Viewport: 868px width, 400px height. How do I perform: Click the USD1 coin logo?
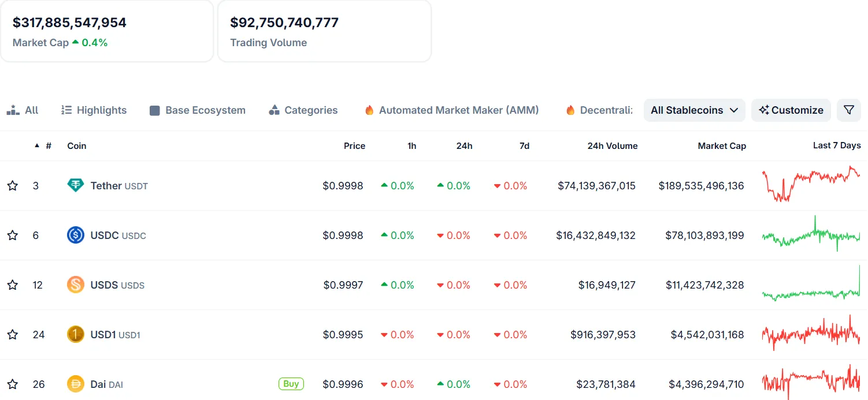76,335
